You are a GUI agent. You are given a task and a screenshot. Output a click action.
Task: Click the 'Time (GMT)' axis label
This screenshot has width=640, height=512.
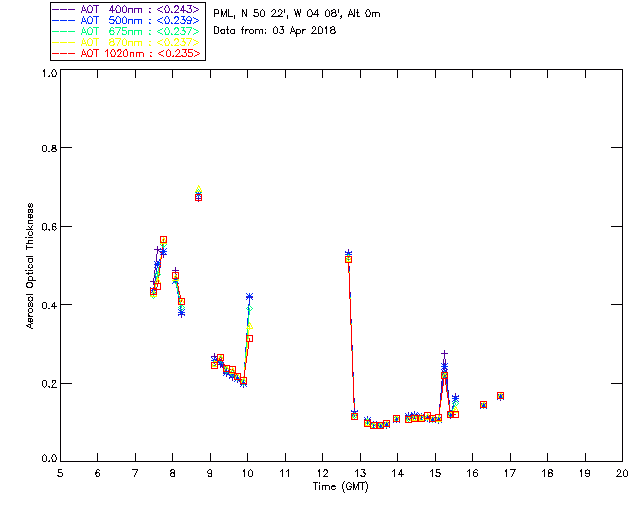click(341, 486)
